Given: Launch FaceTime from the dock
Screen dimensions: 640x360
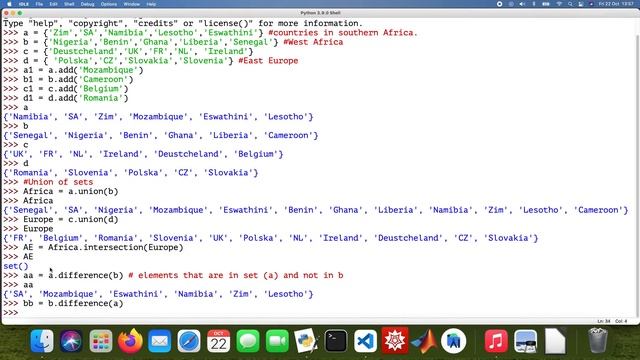Looking at the screenshot, I should 277,340.
